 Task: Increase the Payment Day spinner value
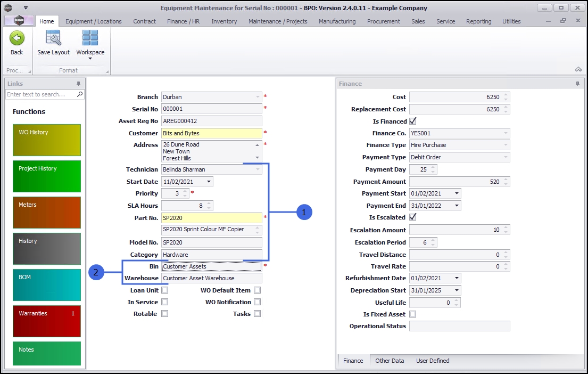433,167
